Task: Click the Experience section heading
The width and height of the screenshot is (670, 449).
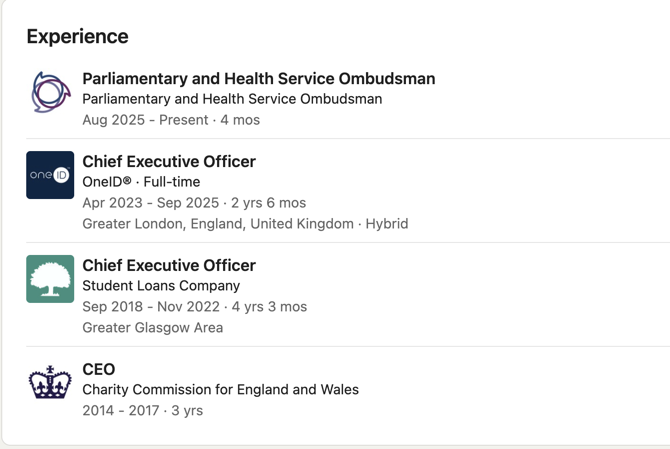Action: pyautogui.click(x=77, y=37)
